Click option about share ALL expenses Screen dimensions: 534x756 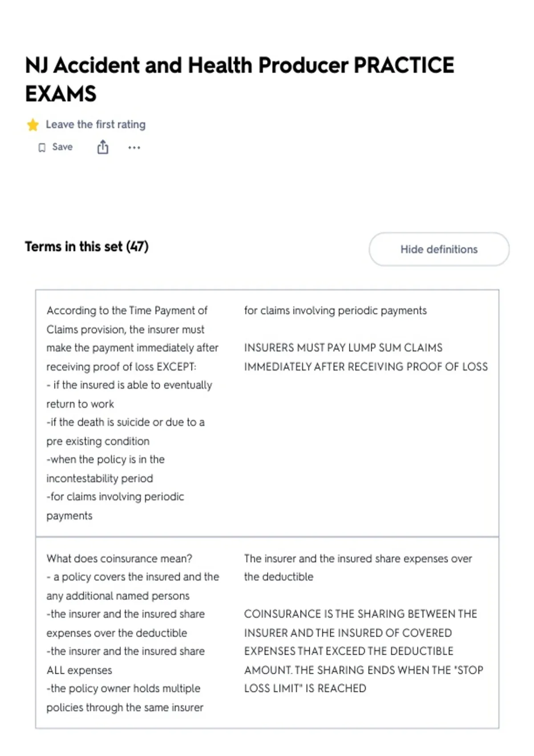point(125,660)
